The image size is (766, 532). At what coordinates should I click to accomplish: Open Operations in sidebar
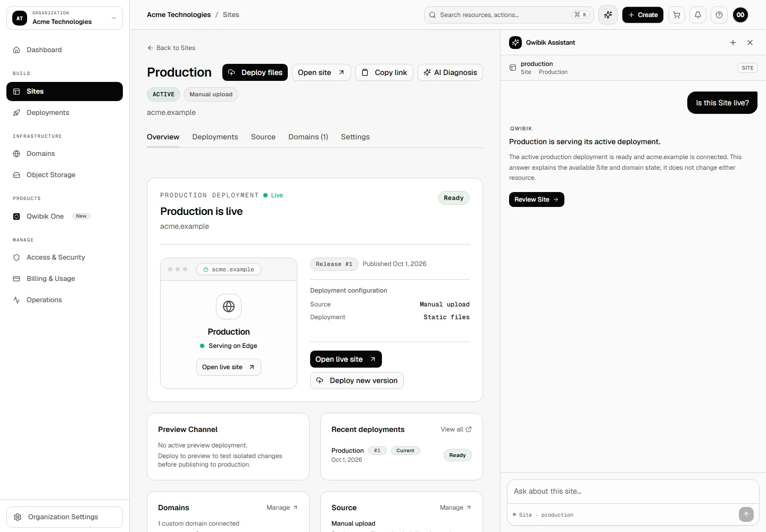[x=64, y=300]
